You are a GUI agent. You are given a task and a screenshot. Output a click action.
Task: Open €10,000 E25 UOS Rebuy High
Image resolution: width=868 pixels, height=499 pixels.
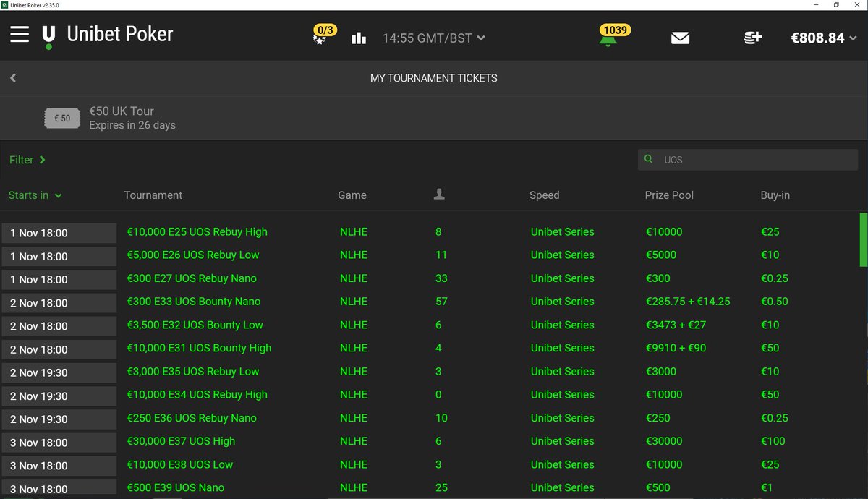pyautogui.click(x=197, y=232)
